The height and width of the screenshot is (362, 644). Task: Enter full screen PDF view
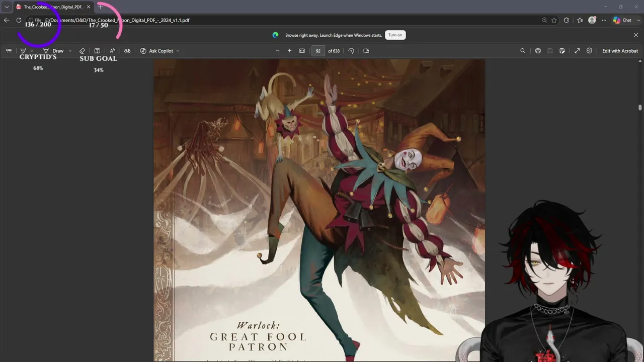pos(577,51)
